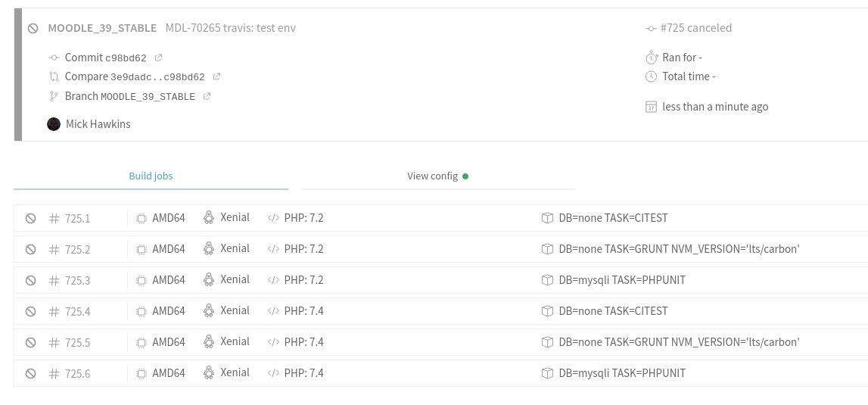868x405 pixels.
Task: Click env cube icon in job 725.6
Action: (547, 373)
